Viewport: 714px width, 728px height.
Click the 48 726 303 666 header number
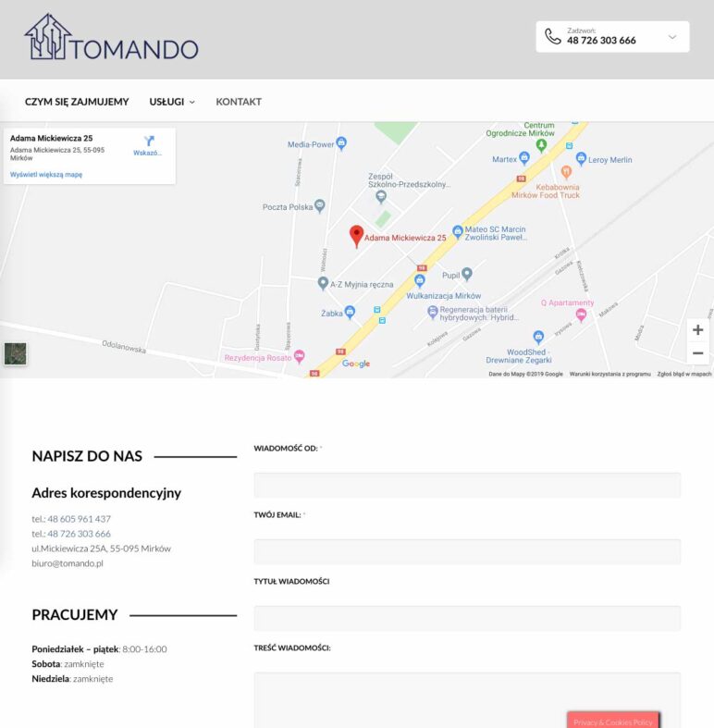(x=601, y=41)
